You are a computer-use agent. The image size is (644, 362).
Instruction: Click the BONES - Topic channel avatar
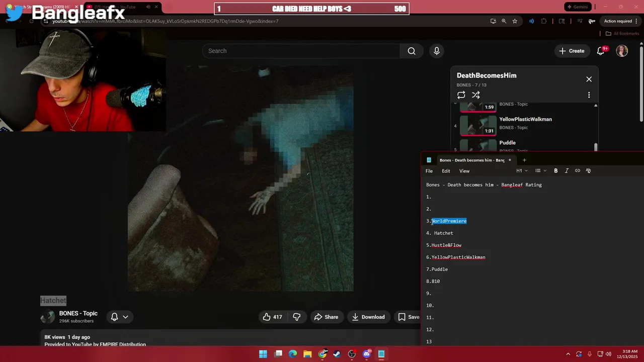pos(48,317)
